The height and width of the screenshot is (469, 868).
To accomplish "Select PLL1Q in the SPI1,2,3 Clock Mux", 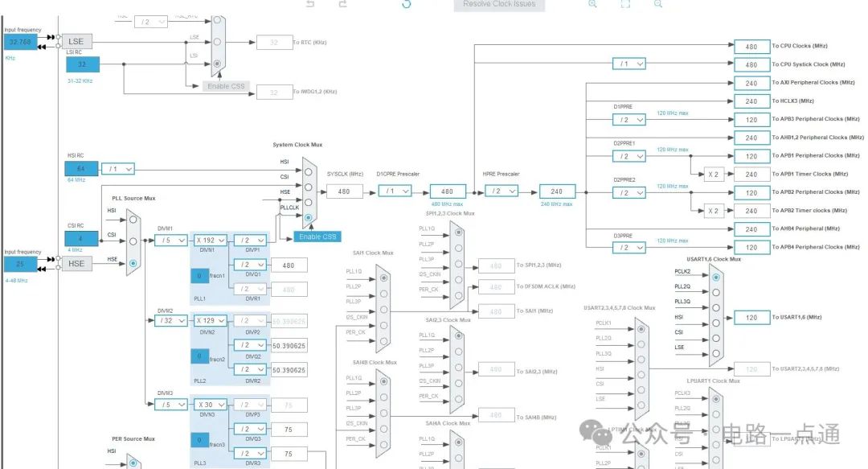I will 458,232.
